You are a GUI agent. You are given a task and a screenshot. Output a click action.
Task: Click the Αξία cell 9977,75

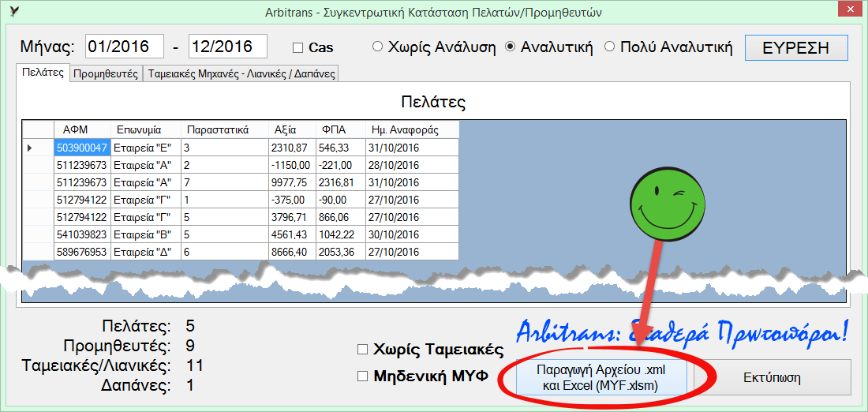(292, 182)
